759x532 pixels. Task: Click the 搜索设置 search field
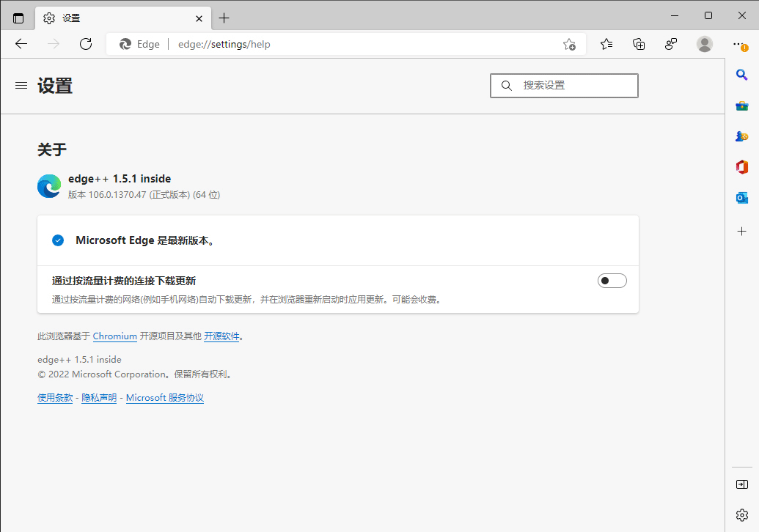[564, 86]
